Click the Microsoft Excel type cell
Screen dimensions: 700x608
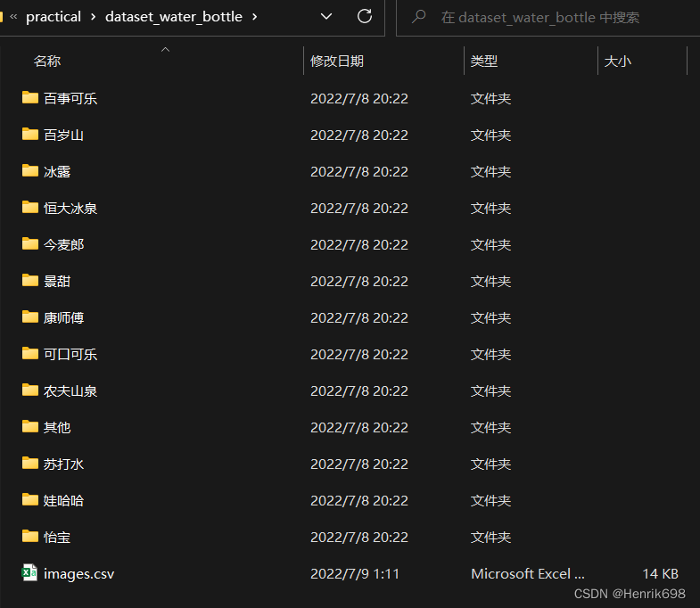528,573
